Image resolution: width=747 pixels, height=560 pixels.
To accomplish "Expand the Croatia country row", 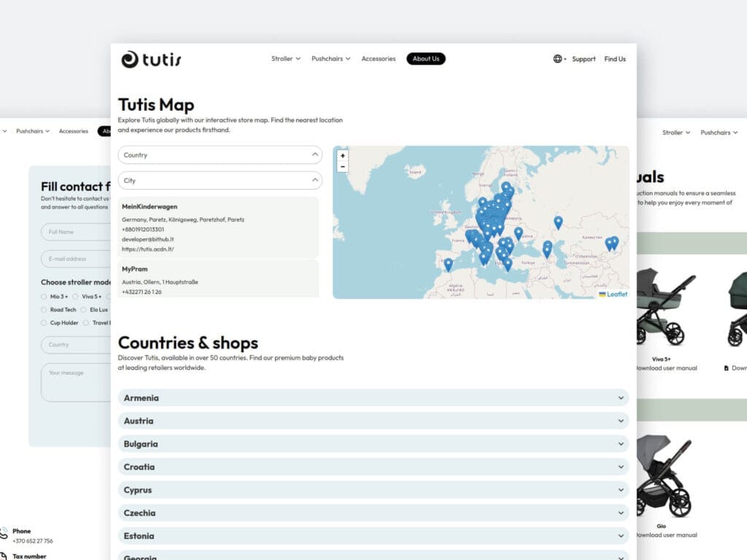I will 373,467.
